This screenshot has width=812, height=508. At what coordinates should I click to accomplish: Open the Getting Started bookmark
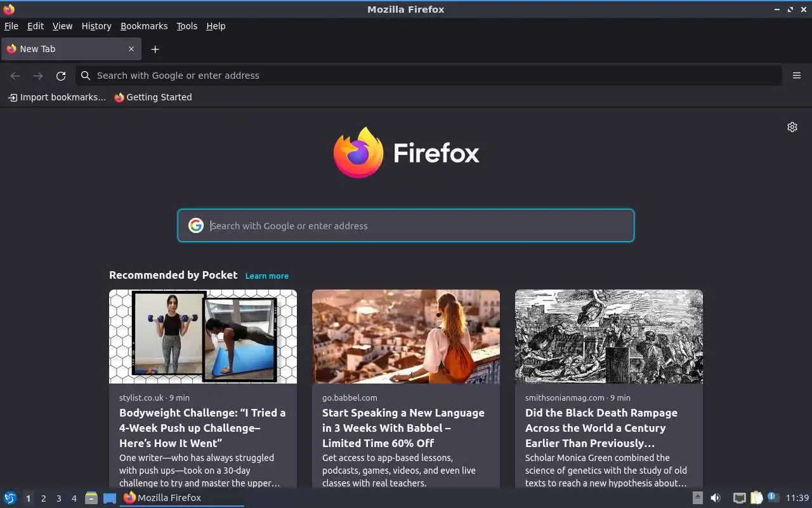tap(153, 97)
